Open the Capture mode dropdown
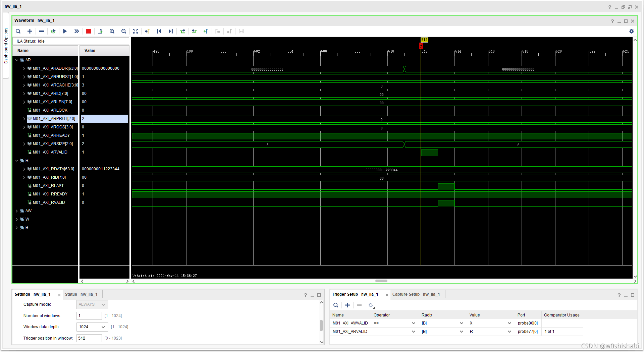Viewport: 644px width, 352px height. [x=92, y=304]
